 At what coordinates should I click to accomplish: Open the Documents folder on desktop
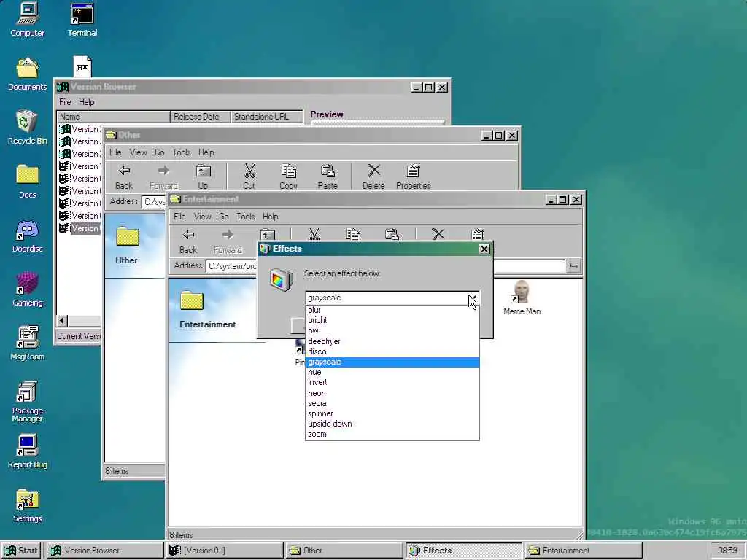click(27, 74)
